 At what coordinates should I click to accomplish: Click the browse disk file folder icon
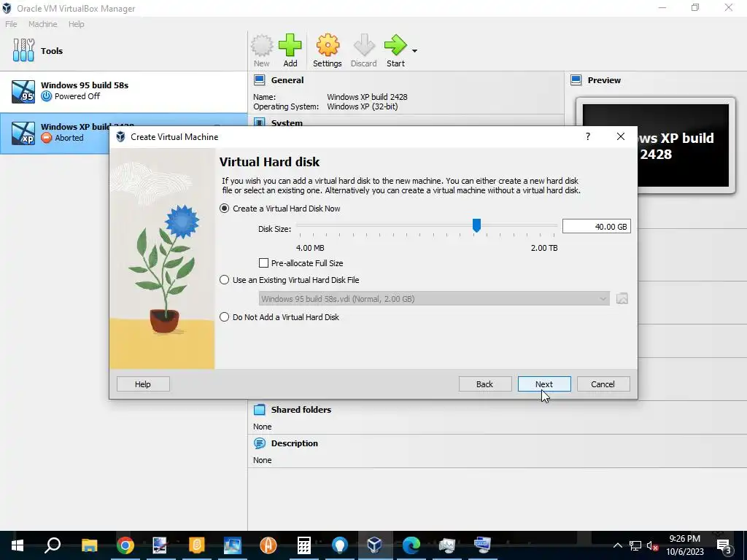pyautogui.click(x=622, y=298)
